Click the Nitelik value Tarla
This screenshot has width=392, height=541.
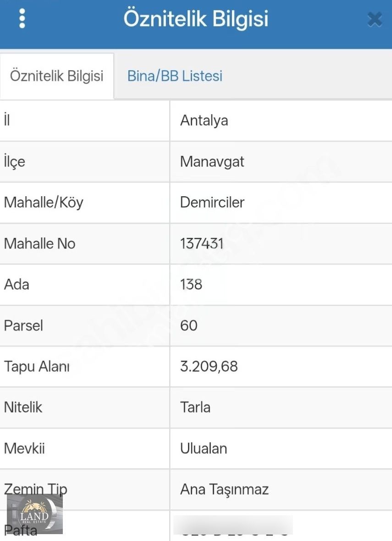tap(195, 407)
